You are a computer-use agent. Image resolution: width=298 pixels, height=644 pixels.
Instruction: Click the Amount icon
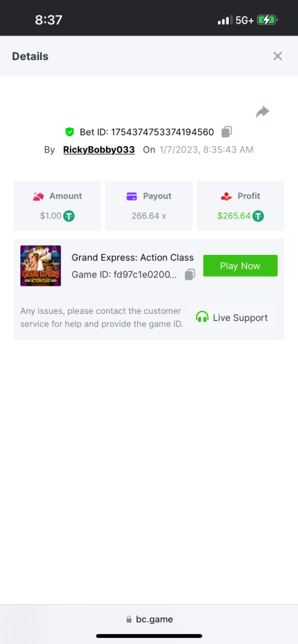coord(38,196)
